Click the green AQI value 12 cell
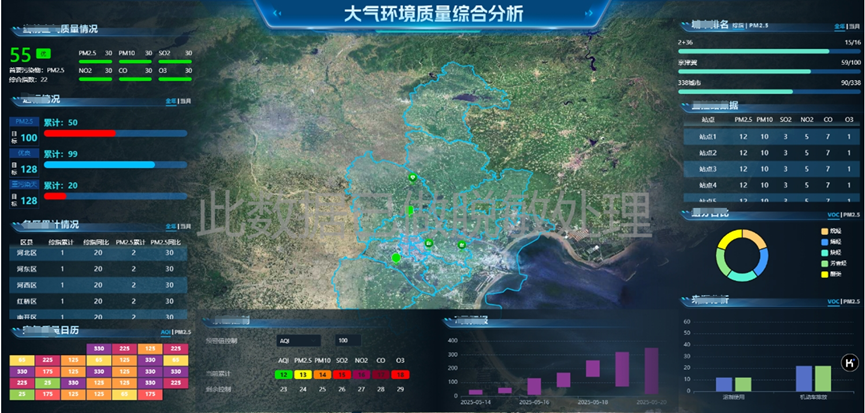The height and width of the screenshot is (413, 865). (x=284, y=374)
